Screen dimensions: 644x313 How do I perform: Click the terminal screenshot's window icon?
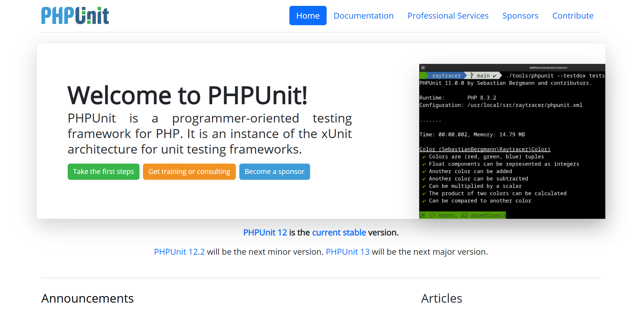click(423, 68)
